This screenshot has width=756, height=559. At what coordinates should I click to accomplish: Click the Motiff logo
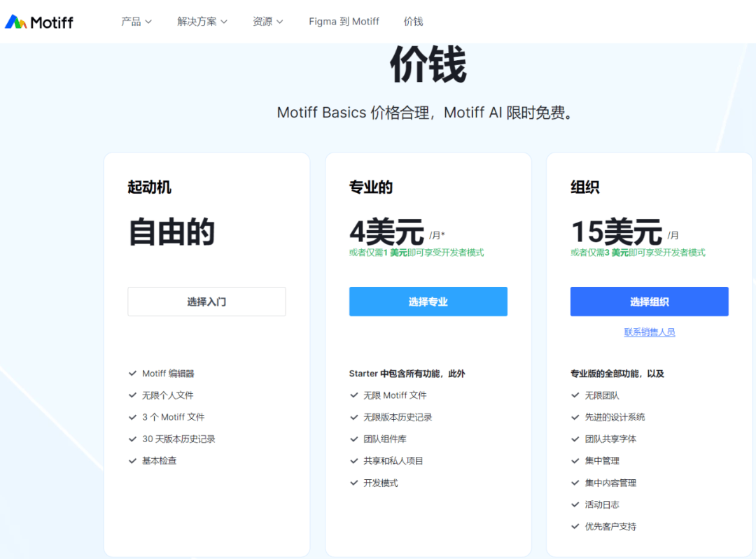[x=39, y=22]
